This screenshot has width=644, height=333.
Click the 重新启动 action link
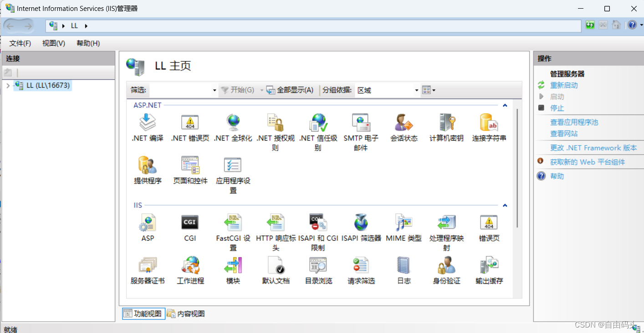coord(564,85)
